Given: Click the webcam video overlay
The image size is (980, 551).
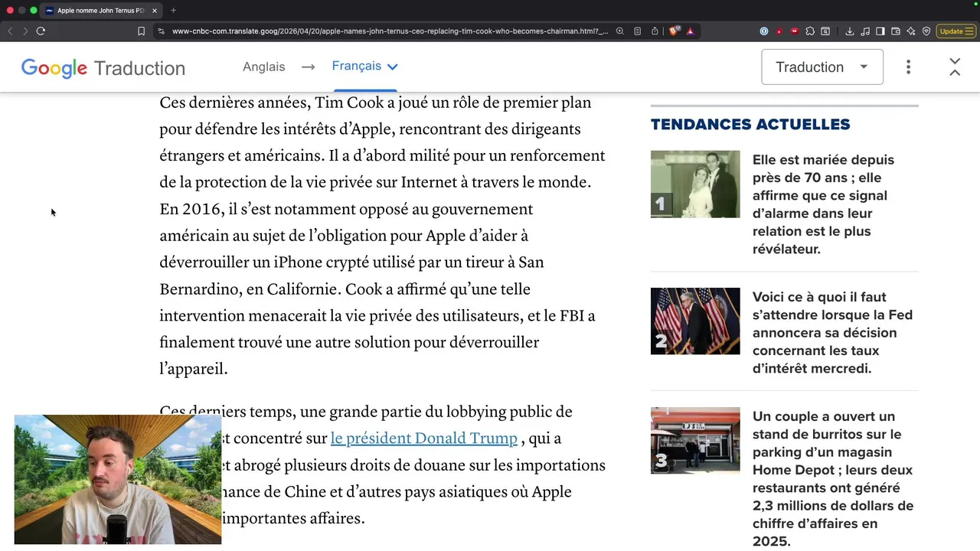Looking at the screenshot, I should (118, 480).
